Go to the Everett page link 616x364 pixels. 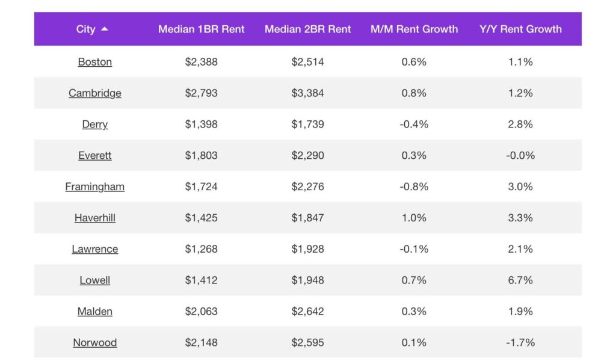(95, 156)
